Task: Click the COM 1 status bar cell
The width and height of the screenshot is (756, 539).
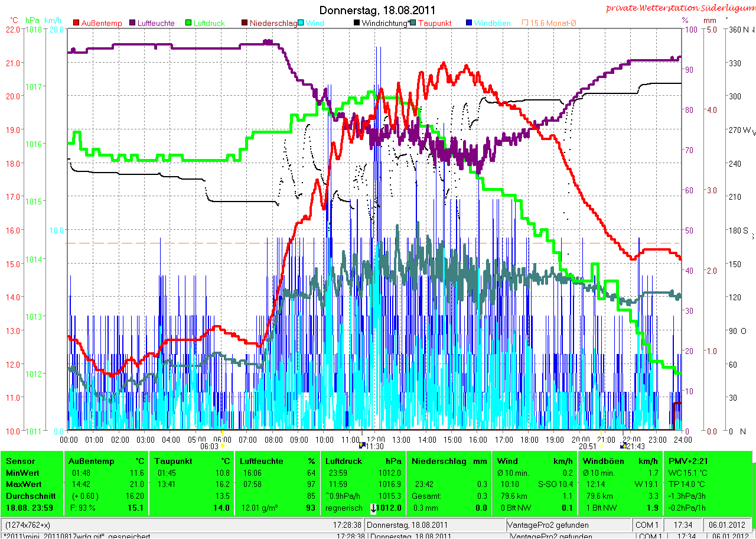Action: pyautogui.click(x=647, y=525)
